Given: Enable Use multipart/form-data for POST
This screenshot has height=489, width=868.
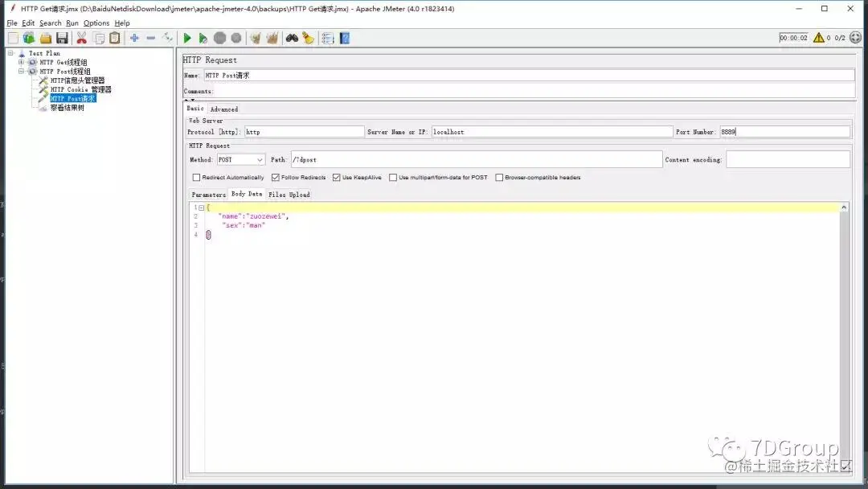Looking at the screenshot, I should 392,177.
